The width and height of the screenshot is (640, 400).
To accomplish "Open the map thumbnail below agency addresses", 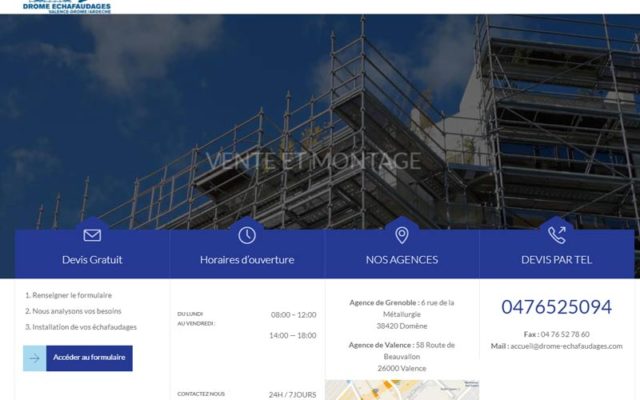I will 402,390.
